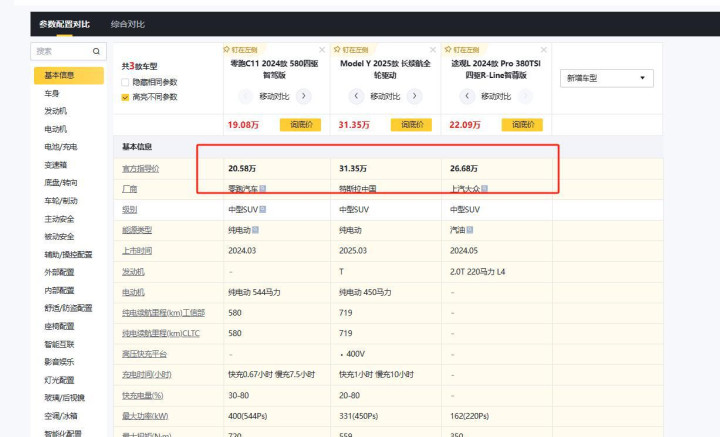This screenshot has width=720, height=437.
Task: Open the 充电时间(小时) parameter link
Action: 146,375
